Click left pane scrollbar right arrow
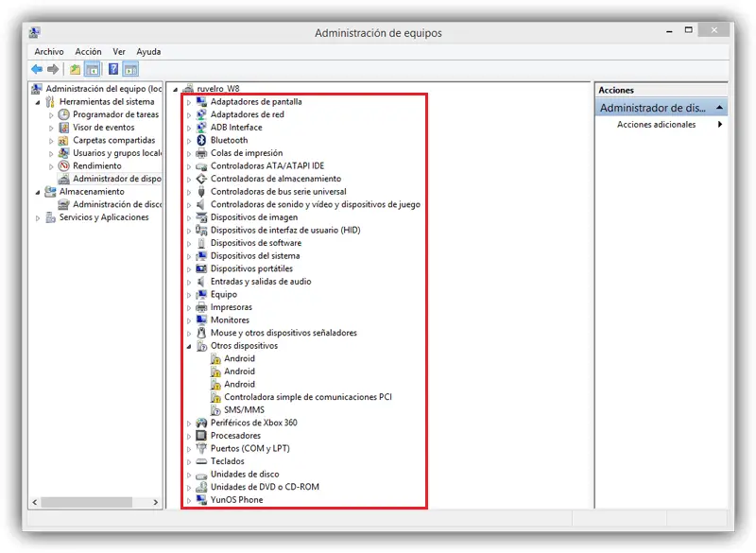 (x=155, y=502)
